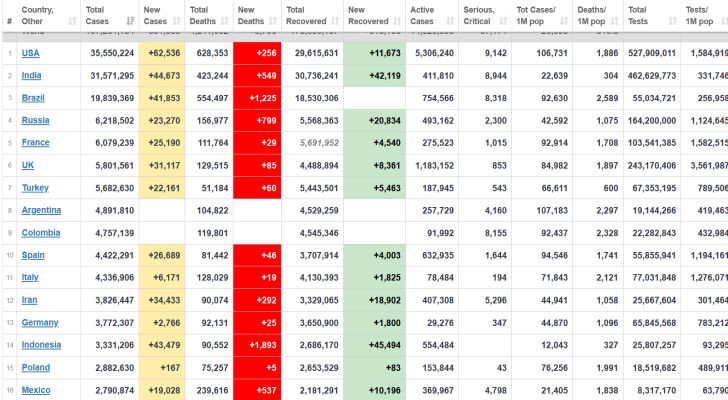Viewport: 728px width, 400px height.
Task: Open the Russia country link
Action: [35, 120]
